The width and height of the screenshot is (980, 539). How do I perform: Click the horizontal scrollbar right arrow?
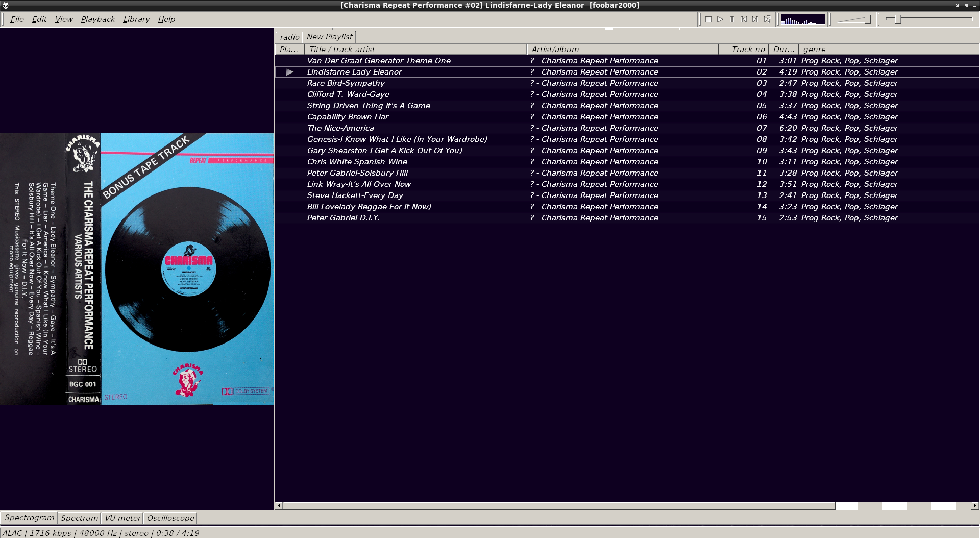point(975,506)
